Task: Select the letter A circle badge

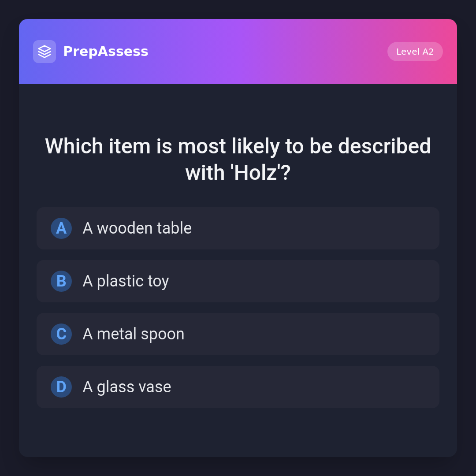Action: click(x=61, y=228)
